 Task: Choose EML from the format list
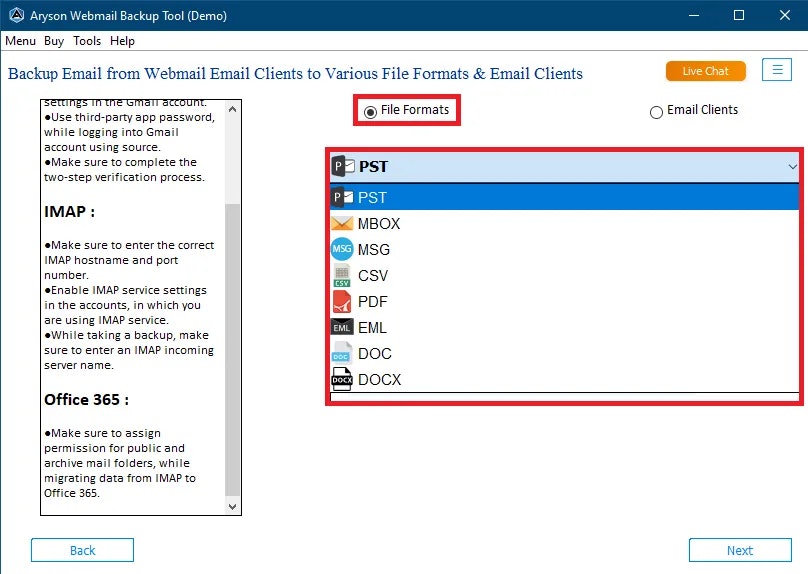[564, 327]
